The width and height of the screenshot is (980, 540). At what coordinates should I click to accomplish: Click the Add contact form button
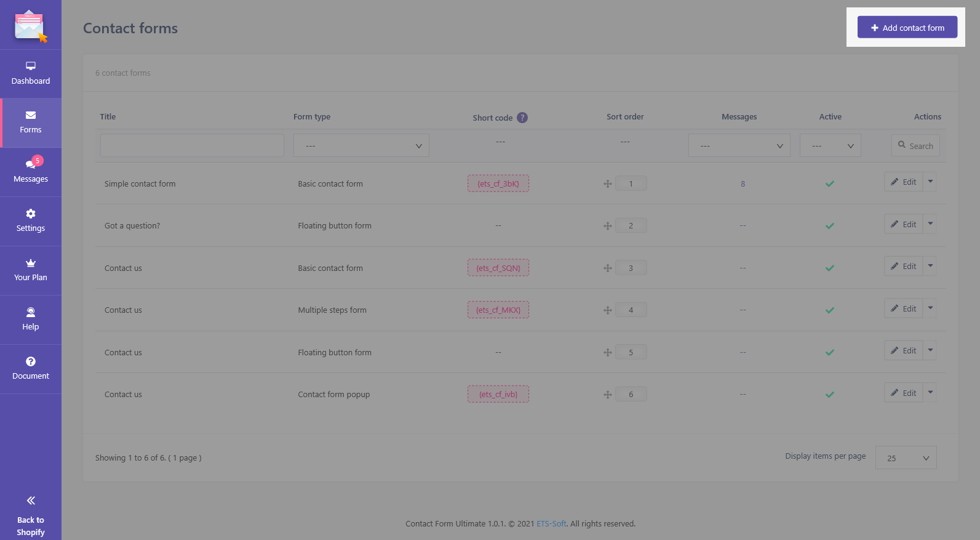907,28
